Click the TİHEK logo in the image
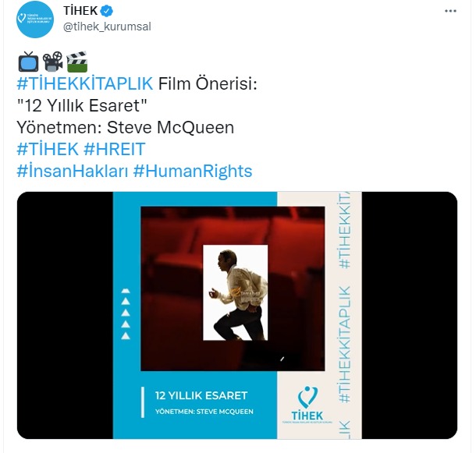Viewport: 476px width, 453px height. [307, 405]
